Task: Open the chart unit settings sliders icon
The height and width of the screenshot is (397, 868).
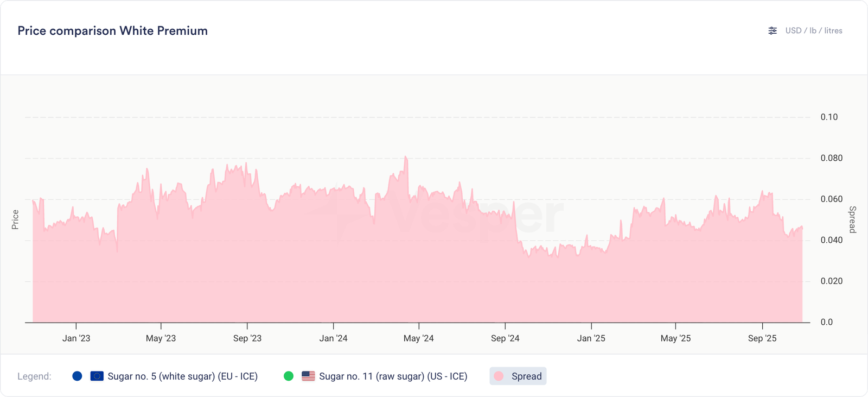Action: point(773,31)
